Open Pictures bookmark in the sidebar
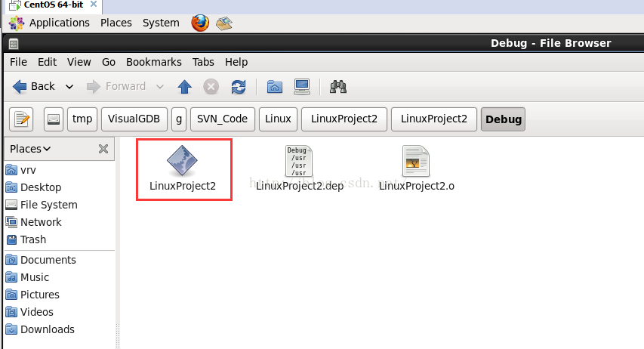Image resolution: width=644 pixels, height=349 pixels. click(x=33, y=295)
